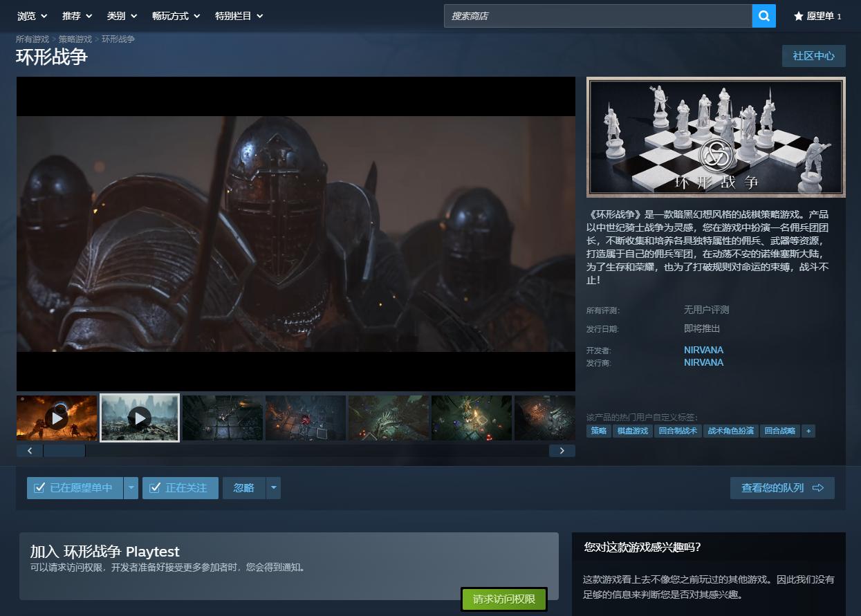Open 查看您的队列 button
Screen dimensions: 861x616
coord(782,488)
